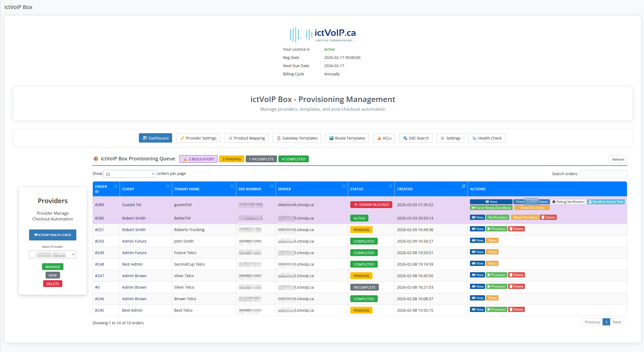
Task: Go to Next page
Action: tap(617, 322)
